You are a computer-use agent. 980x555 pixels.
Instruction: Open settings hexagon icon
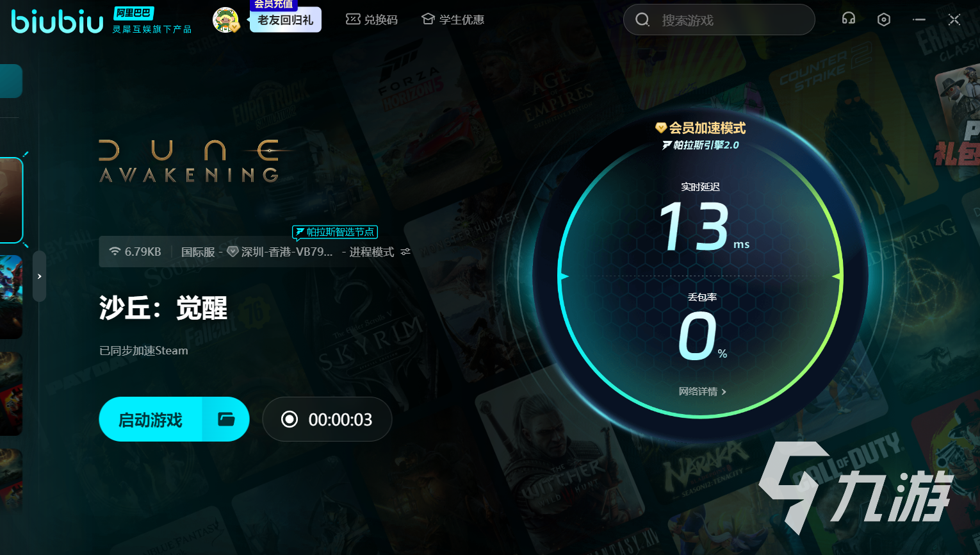884,19
